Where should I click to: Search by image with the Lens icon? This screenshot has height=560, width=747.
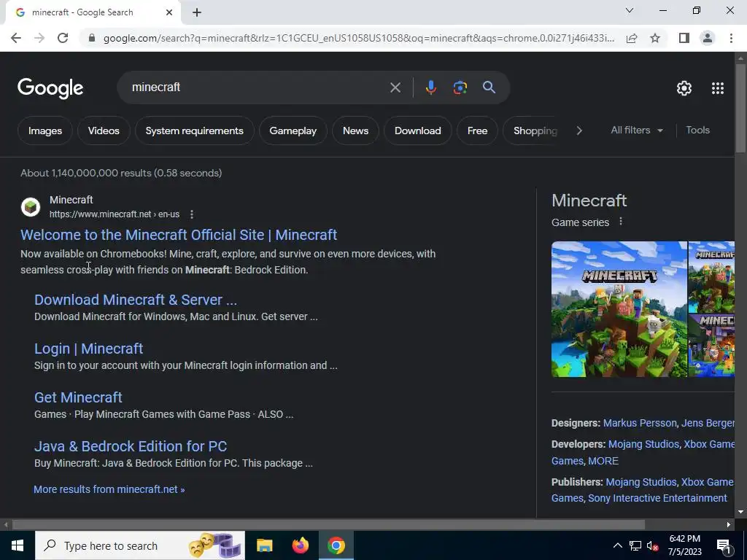(460, 87)
